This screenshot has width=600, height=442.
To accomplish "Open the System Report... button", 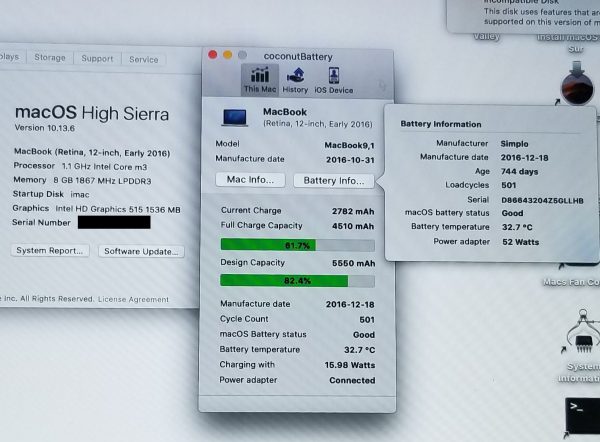I will (x=50, y=250).
